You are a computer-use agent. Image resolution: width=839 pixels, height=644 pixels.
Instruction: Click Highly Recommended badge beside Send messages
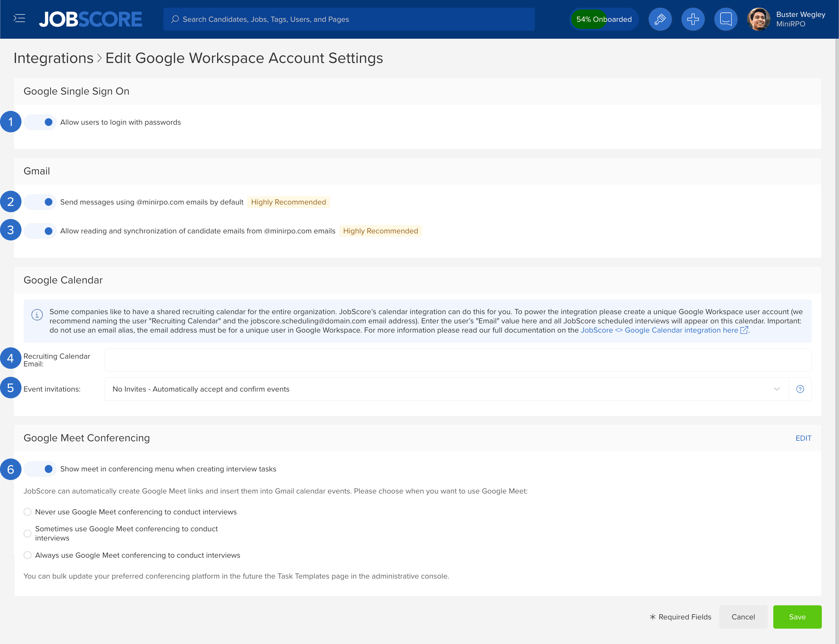click(x=288, y=202)
